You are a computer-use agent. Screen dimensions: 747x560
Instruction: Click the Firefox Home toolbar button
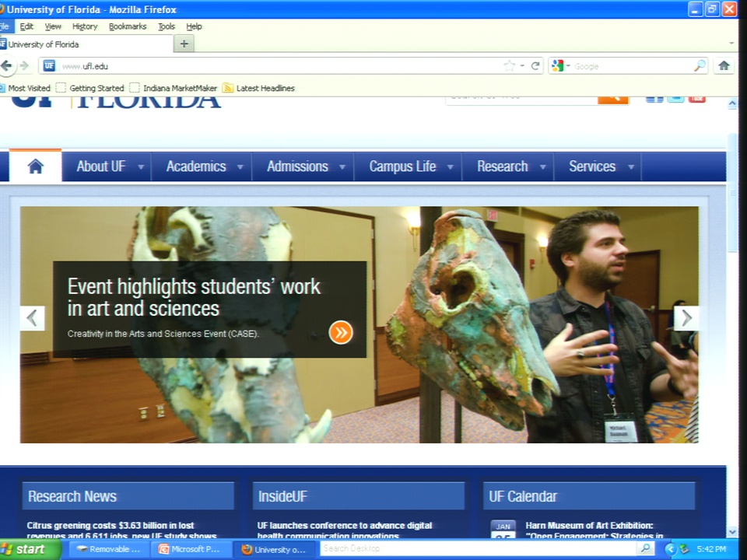(x=724, y=65)
